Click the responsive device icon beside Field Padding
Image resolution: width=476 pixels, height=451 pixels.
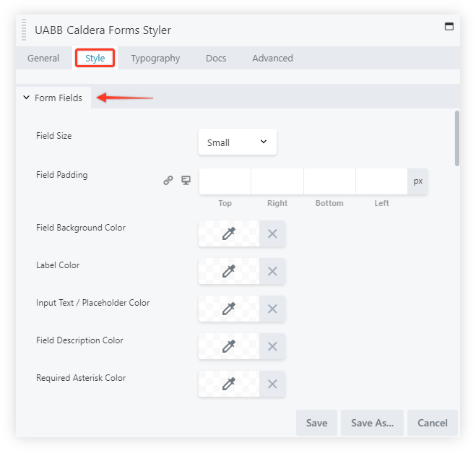tap(186, 181)
